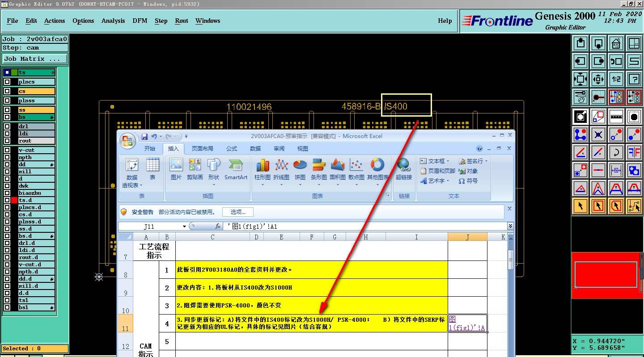The height and width of the screenshot is (357, 644).
Task: Insert a Picture (图片) in Excel
Action: pos(176,170)
